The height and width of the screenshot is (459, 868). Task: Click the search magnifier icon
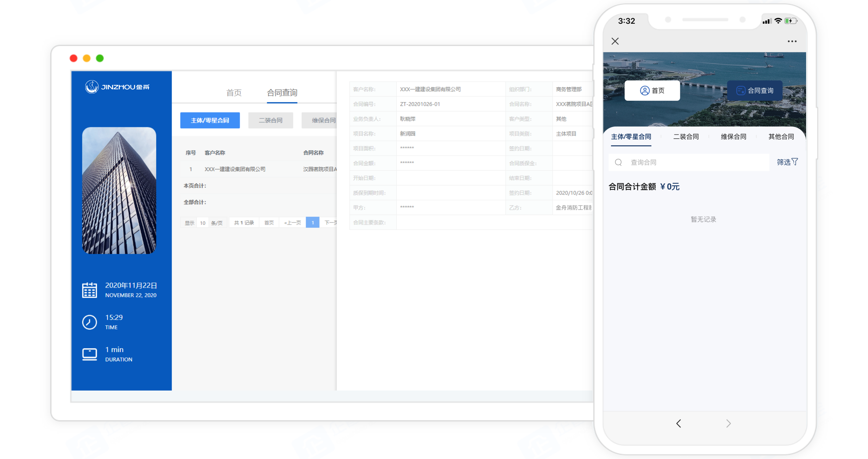[618, 162]
